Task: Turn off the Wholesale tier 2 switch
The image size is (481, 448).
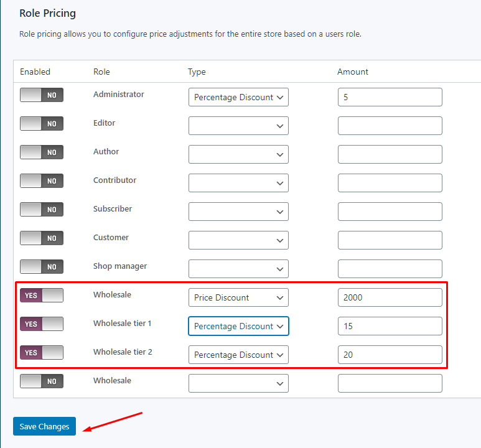Action: point(42,353)
